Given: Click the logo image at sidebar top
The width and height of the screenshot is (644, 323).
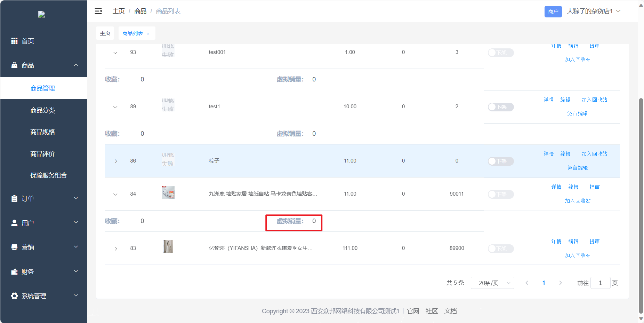Looking at the screenshot, I should [x=41, y=14].
